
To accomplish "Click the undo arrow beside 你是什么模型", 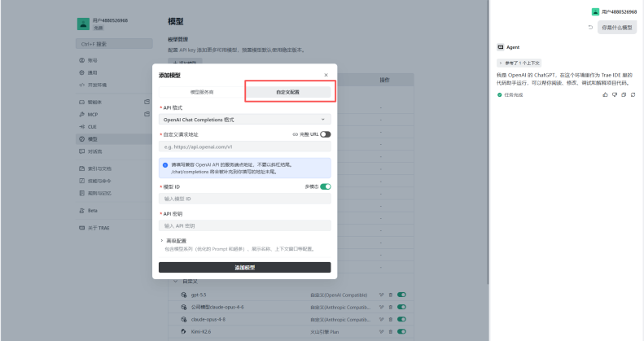I will point(590,28).
